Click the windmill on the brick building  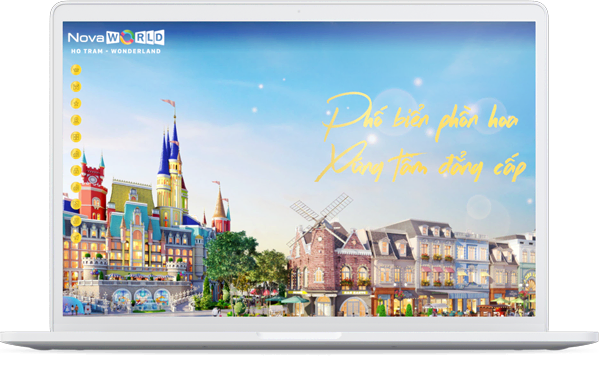click(321, 215)
